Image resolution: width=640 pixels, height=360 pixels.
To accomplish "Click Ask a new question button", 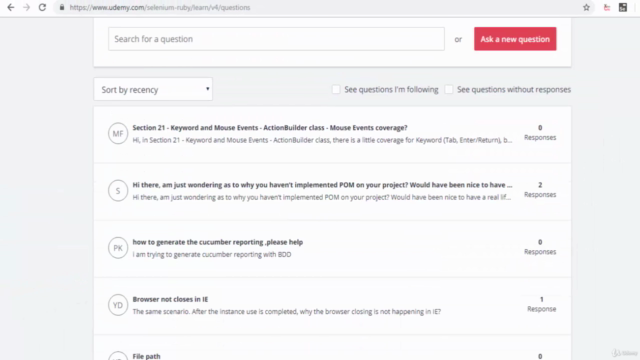I will (515, 39).
